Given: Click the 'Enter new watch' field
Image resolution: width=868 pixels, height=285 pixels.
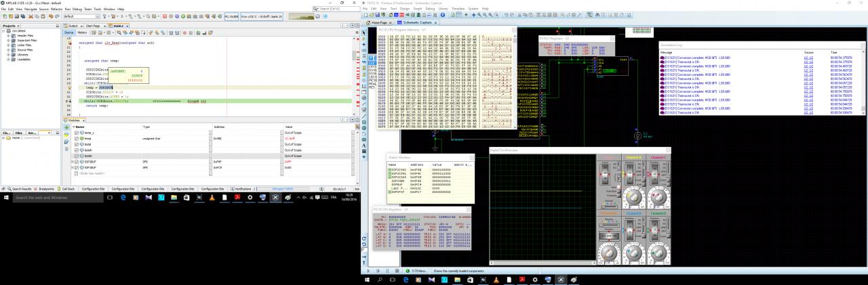Looking at the screenshot, I should [x=93, y=173].
